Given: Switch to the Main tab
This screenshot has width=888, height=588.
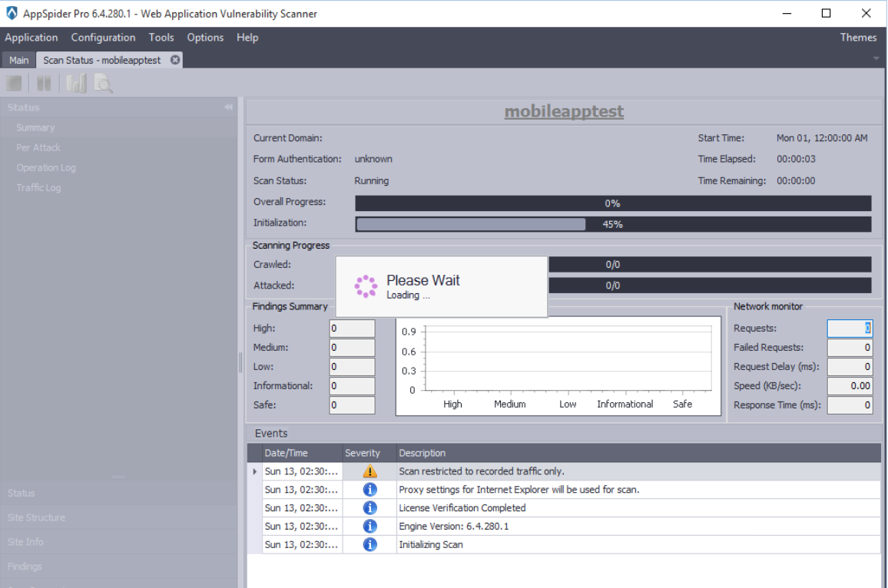Looking at the screenshot, I should click(x=18, y=60).
